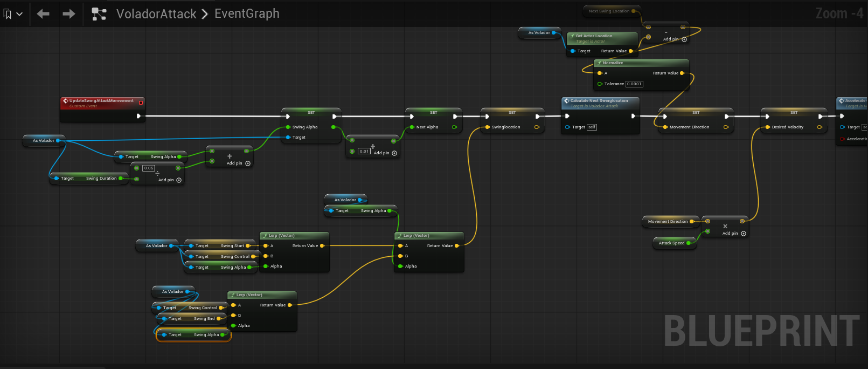Select the Normalize node header
Viewport: 868px width, 369px height.
641,63
